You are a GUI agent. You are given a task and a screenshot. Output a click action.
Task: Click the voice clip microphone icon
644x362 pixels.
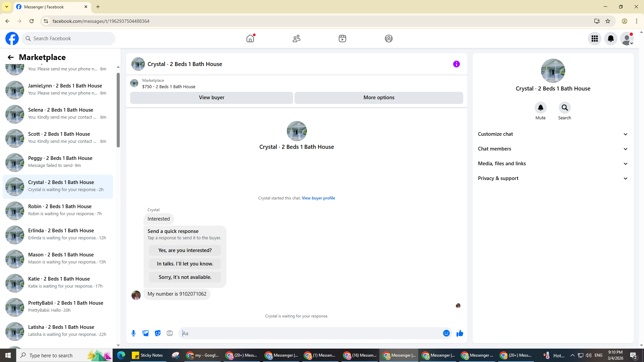coord(133,333)
